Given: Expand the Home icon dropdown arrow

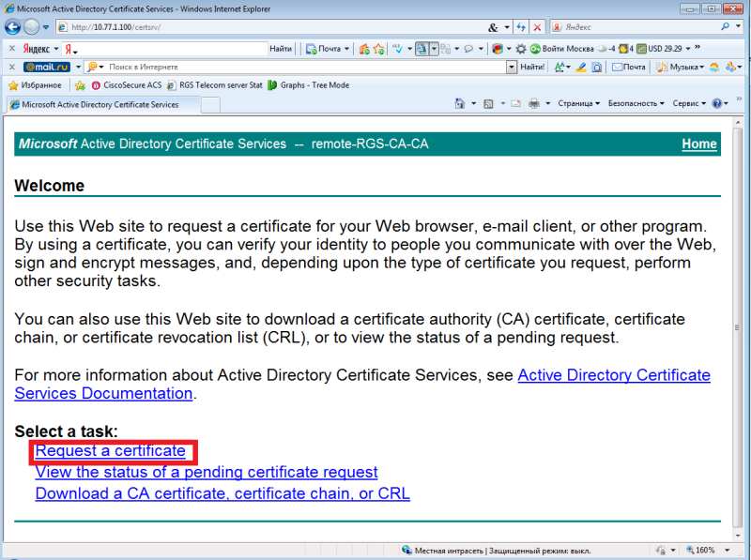Looking at the screenshot, I should pos(473,103).
